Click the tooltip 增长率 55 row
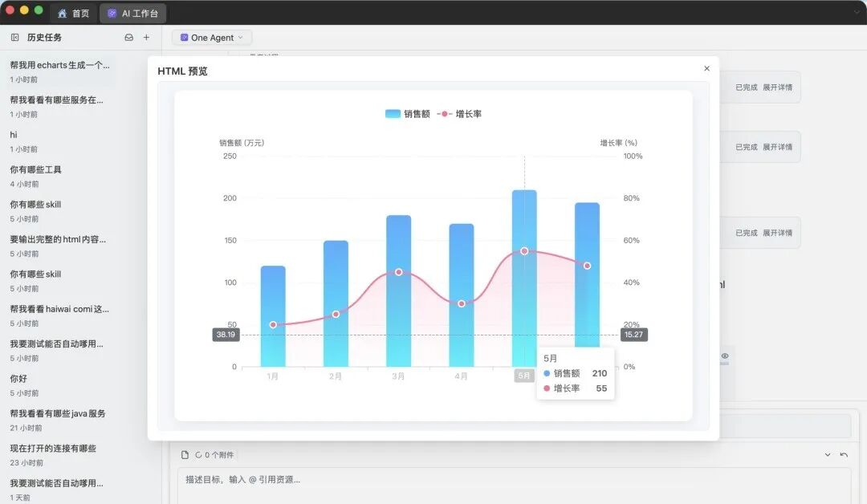This screenshot has width=867, height=504. coord(575,388)
